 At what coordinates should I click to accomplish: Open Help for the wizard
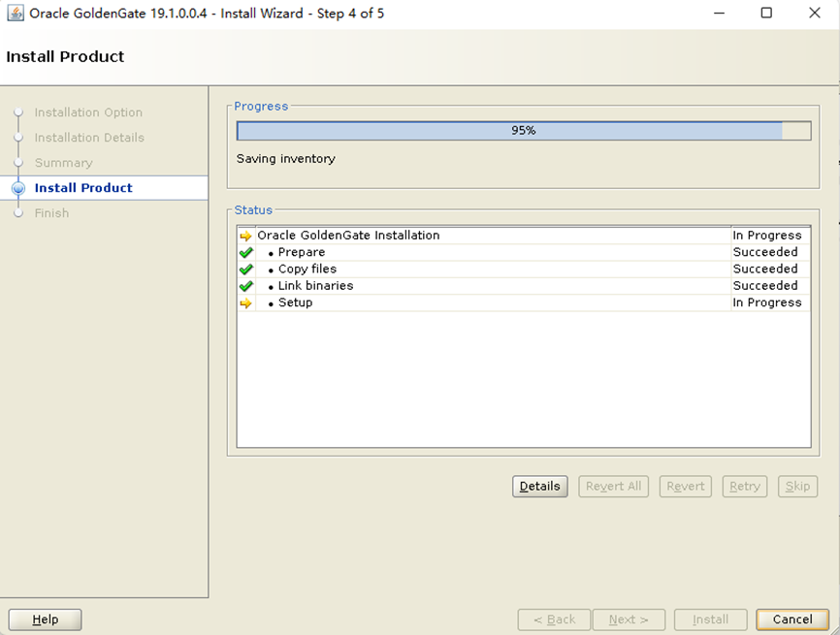[x=45, y=619]
